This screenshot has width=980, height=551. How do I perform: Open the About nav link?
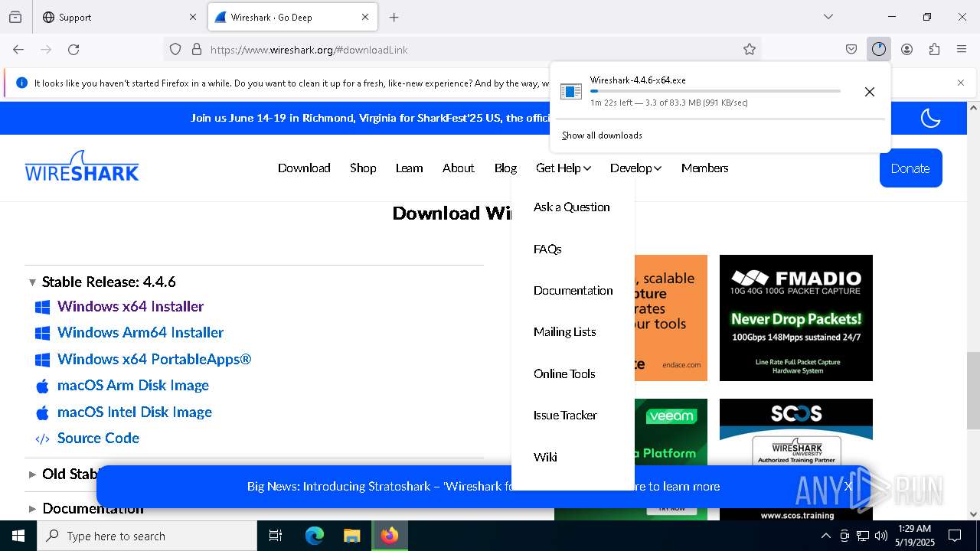458,168
